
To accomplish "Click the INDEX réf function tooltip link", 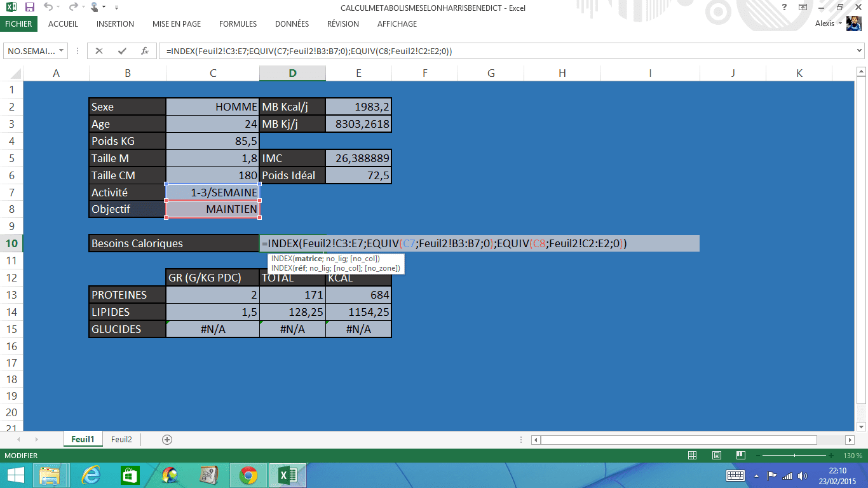I will (x=336, y=268).
